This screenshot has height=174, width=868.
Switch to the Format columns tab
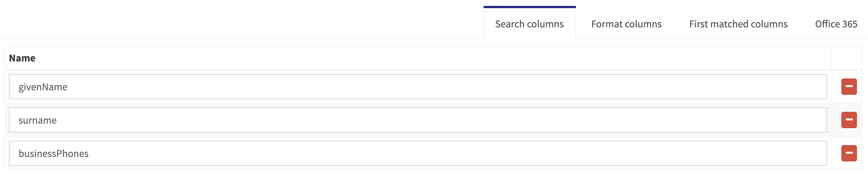coord(626,24)
